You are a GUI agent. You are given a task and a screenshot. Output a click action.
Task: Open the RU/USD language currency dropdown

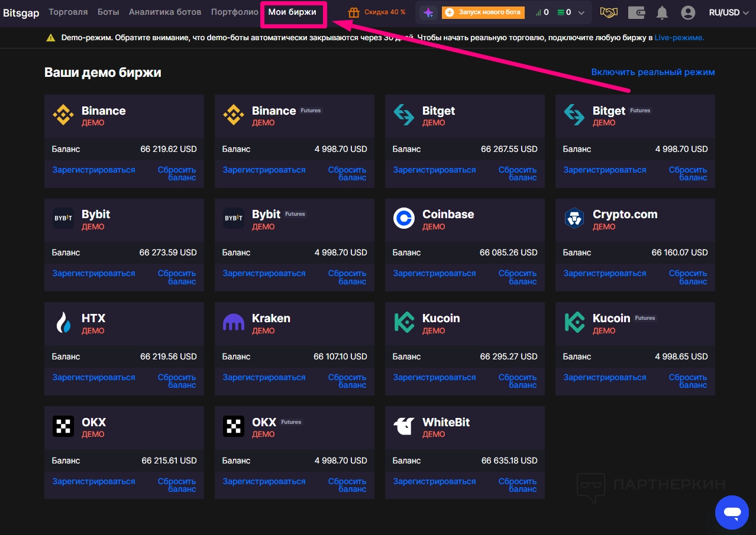728,12
